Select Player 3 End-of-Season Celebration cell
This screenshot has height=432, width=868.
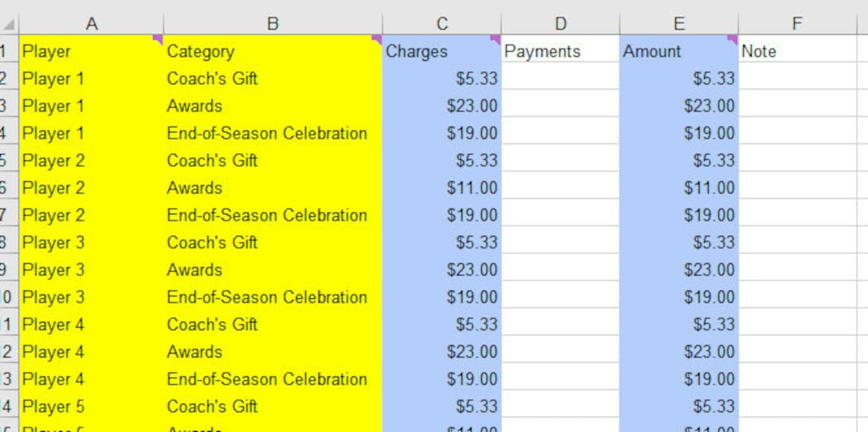pyautogui.click(x=273, y=297)
